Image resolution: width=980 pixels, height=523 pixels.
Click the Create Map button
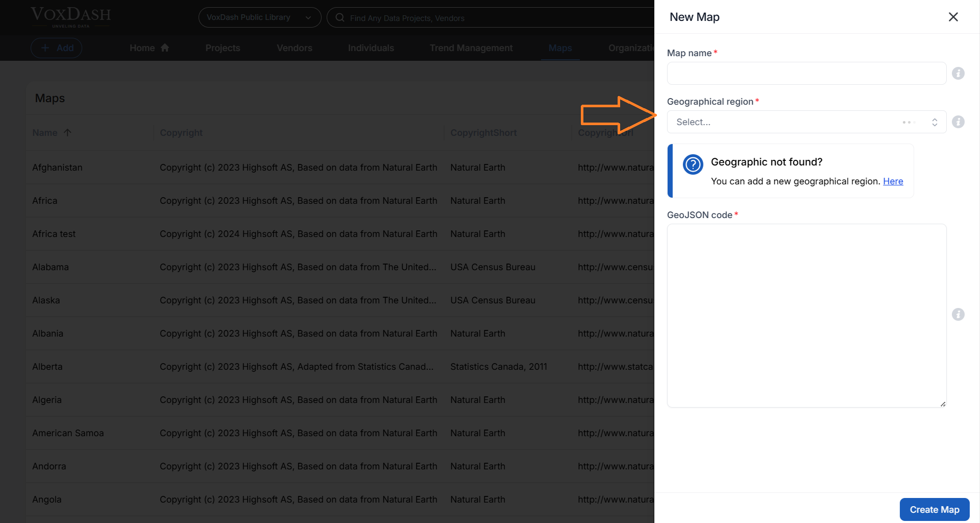click(934, 510)
